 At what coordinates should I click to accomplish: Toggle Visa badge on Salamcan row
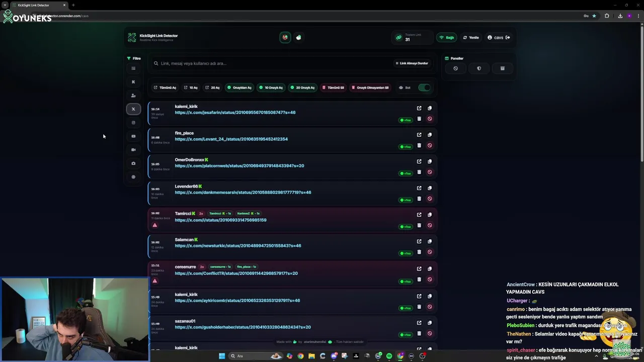click(x=406, y=253)
